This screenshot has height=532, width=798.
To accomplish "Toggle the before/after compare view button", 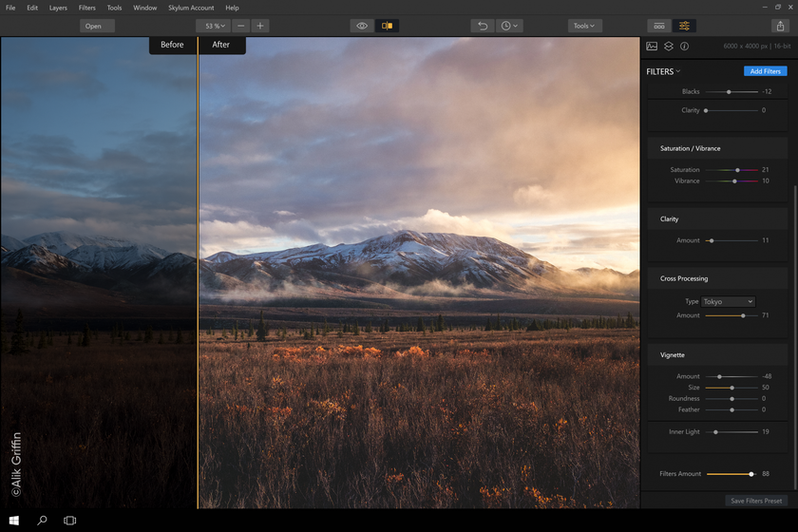I will (387, 26).
